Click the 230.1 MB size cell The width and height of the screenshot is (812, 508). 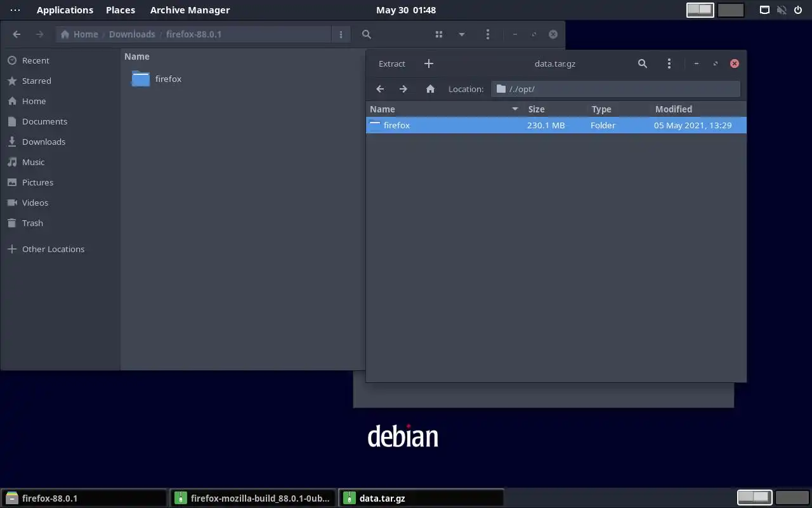pyautogui.click(x=546, y=125)
